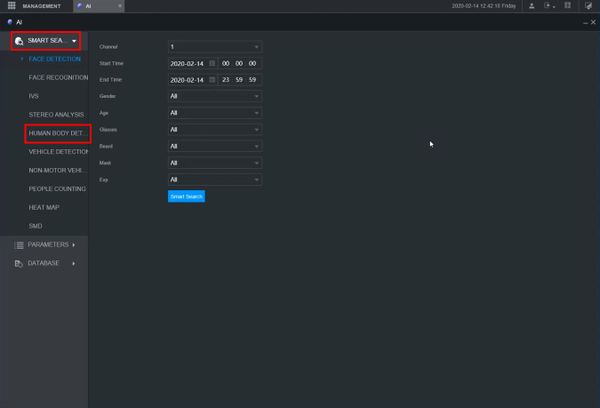Open Start Time calendar picker icon
Viewport: 600px width, 408px height.
[212, 63]
